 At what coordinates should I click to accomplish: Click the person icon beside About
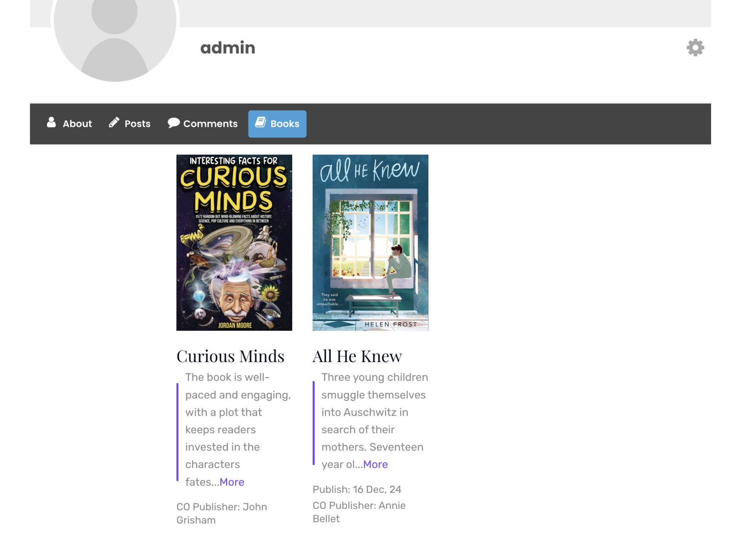51,123
